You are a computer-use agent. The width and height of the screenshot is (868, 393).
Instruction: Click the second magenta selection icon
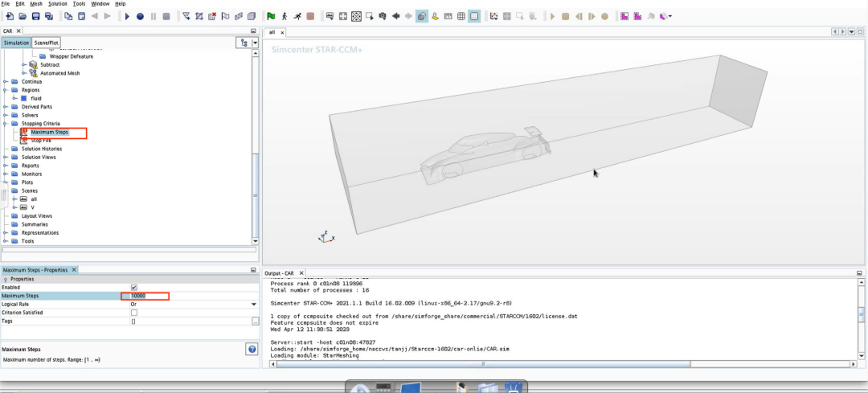[x=637, y=17]
